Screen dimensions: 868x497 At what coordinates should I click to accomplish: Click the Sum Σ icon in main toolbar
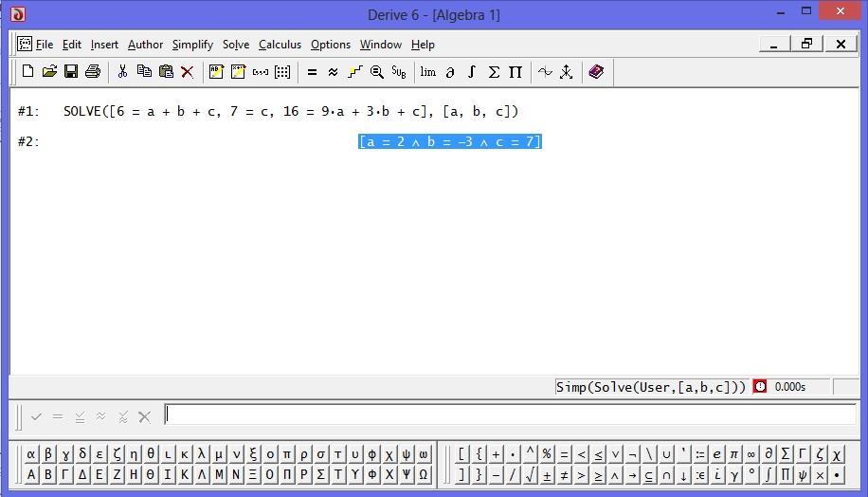[x=494, y=71]
